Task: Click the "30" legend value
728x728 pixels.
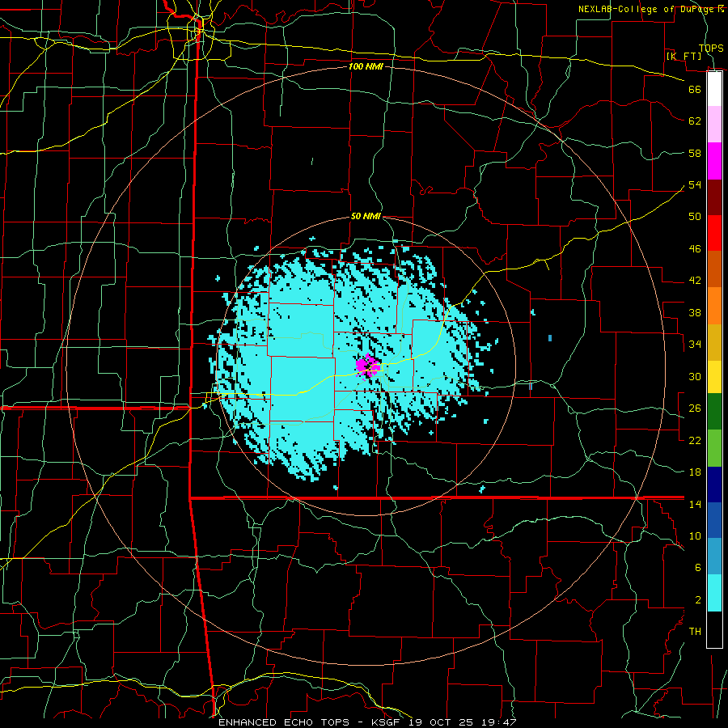Action: point(695,376)
